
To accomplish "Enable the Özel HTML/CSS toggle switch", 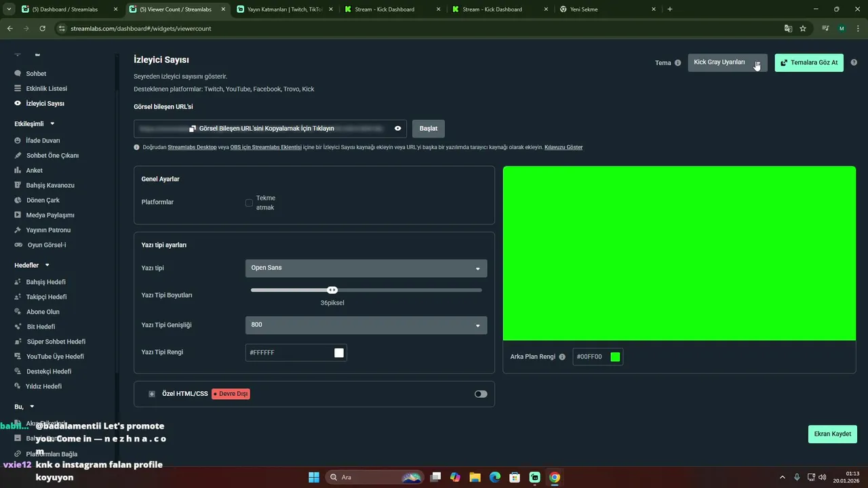I will point(481,394).
